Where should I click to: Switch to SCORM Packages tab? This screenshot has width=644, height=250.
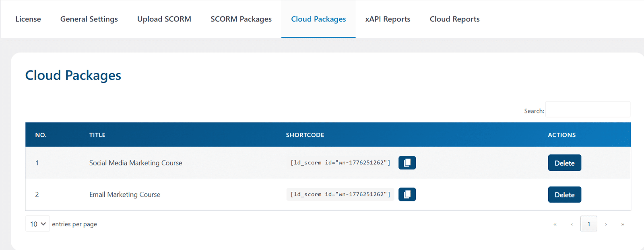tap(241, 19)
